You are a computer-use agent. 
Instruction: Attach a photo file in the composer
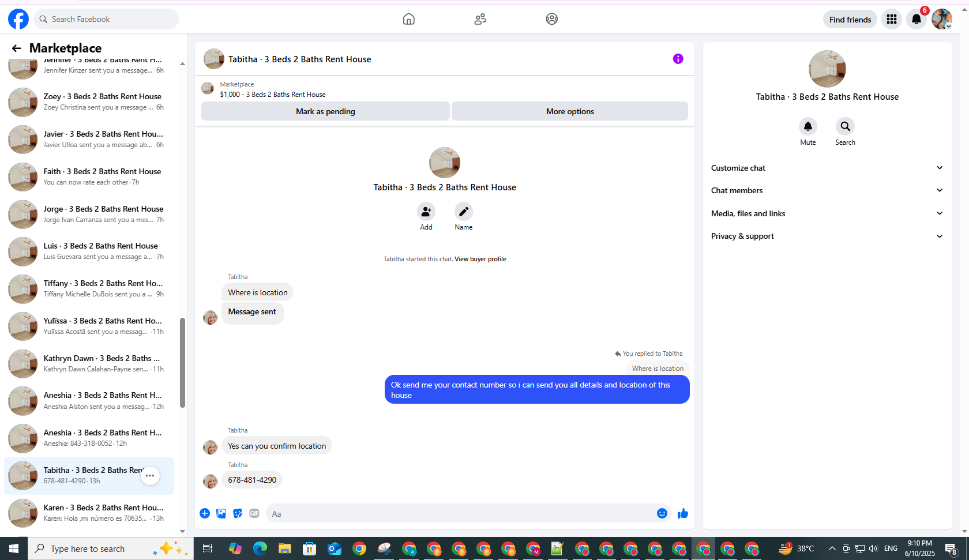click(221, 513)
